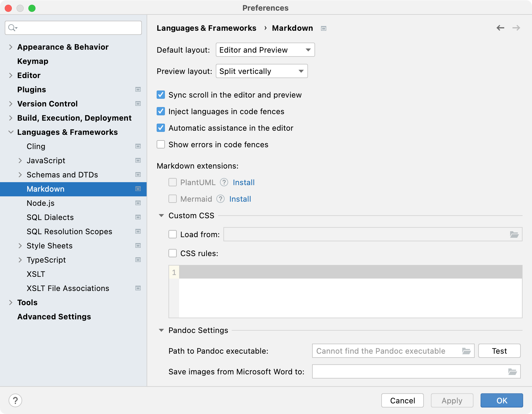Expand the TypeScript tree node
The width and height of the screenshot is (532, 414).
point(20,260)
